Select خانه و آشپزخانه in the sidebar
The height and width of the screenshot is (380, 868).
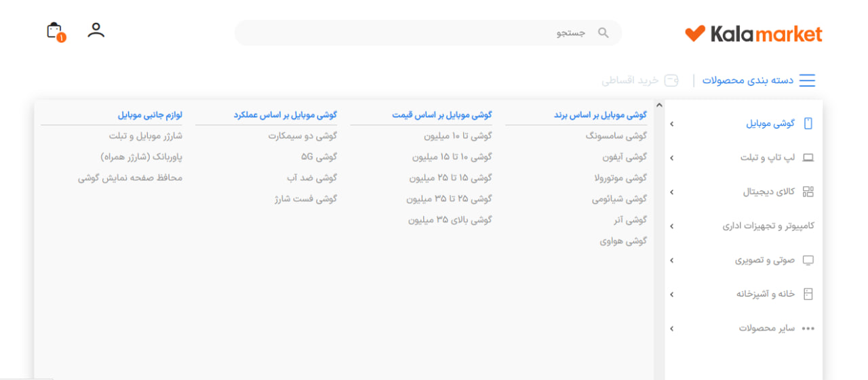pos(766,294)
